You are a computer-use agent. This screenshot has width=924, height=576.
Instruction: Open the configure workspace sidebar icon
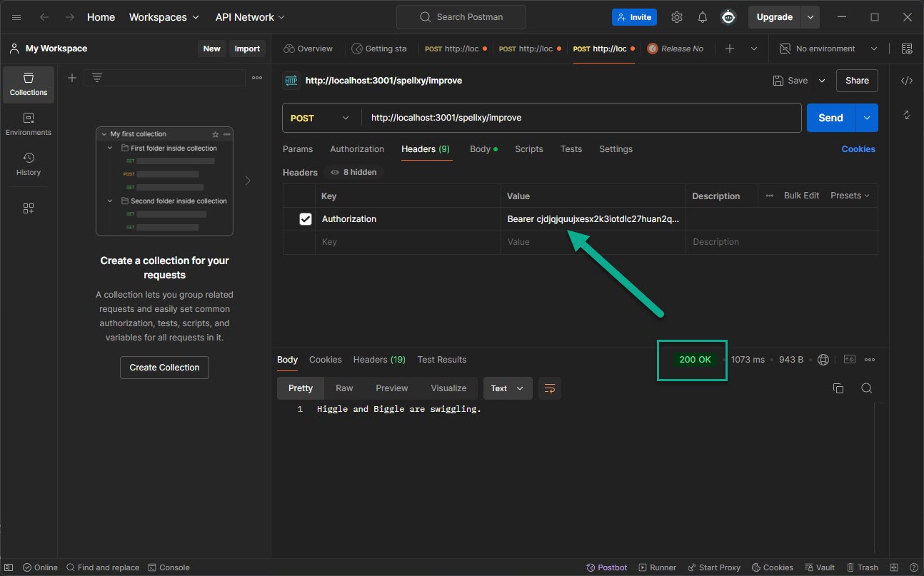click(29, 208)
